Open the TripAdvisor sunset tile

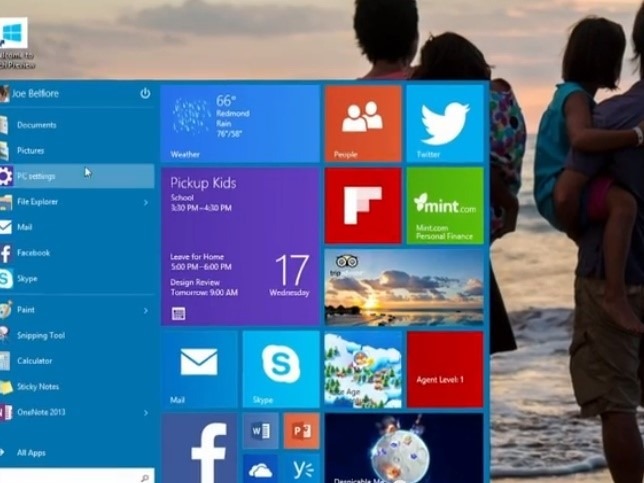point(404,287)
